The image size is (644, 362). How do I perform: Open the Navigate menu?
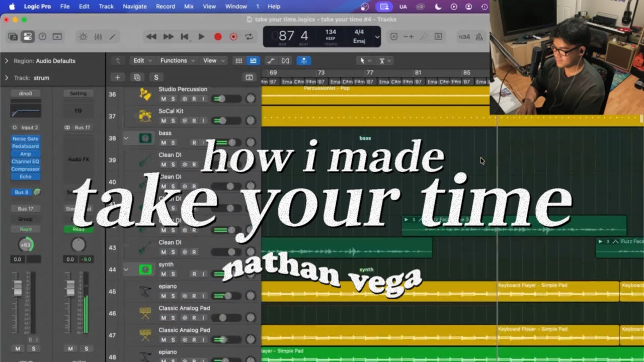135,7
